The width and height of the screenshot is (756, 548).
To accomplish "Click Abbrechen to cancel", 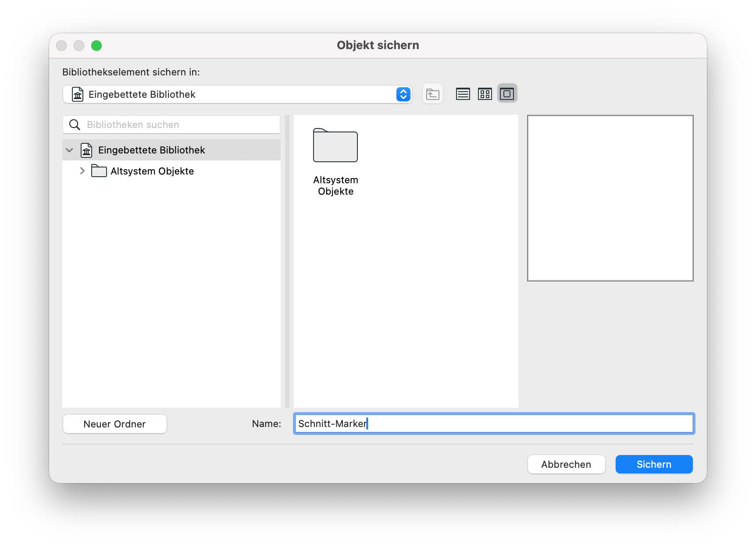I will [566, 464].
